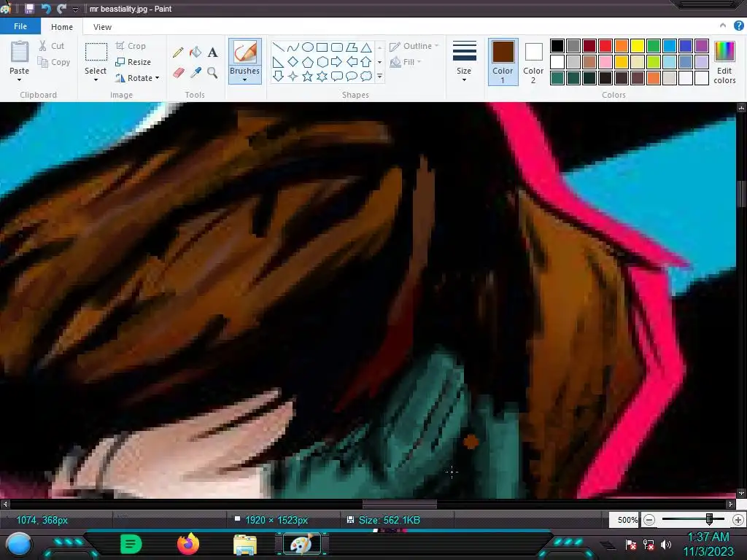Viewport: 747px width, 560px height.
Task: Switch to the Home tab
Action: click(62, 27)
